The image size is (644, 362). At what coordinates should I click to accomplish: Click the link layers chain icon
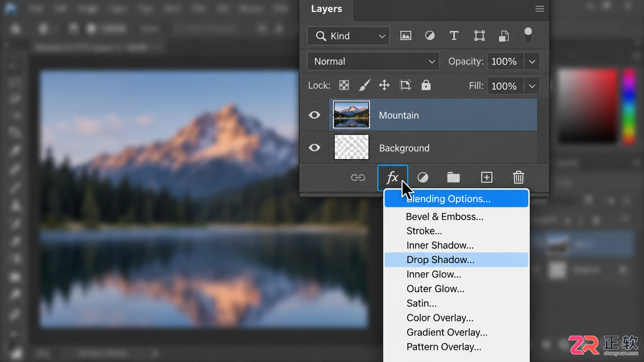click(358, 178)
